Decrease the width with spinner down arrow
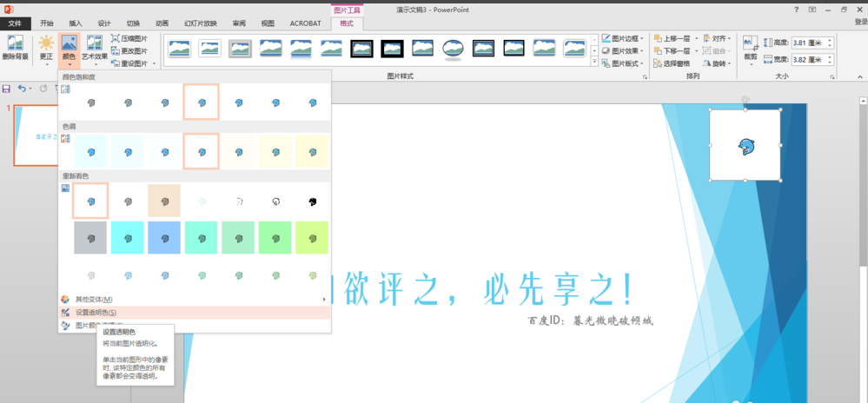868x403 pixels. [x=831, y=62]
